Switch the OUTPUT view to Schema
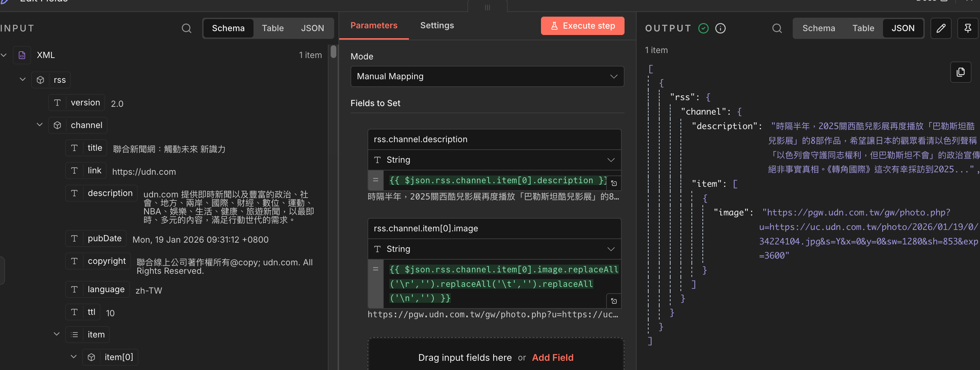The image size is (980, 370). pyautogui.click(x=818, y=28)
